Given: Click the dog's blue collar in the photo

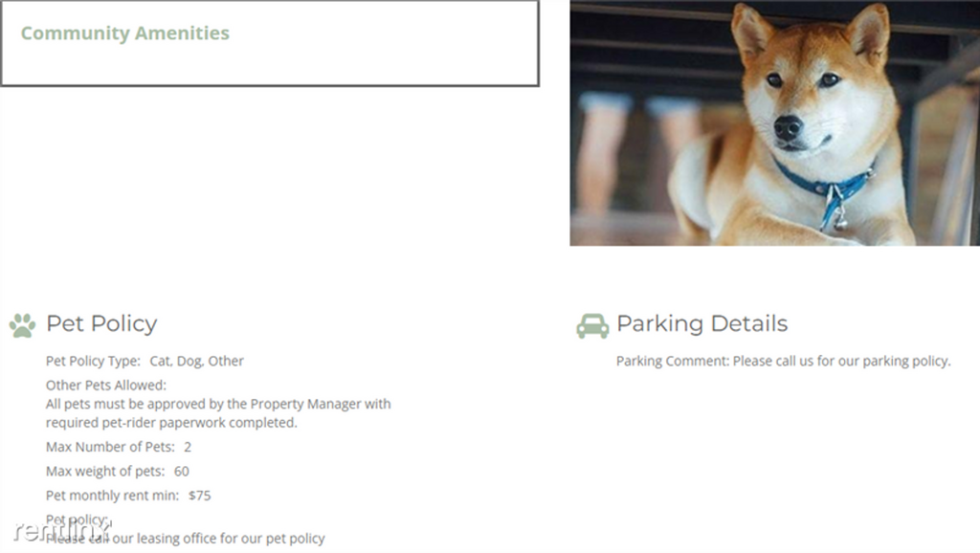Looking at the screenshot, I should click(819, 186).
